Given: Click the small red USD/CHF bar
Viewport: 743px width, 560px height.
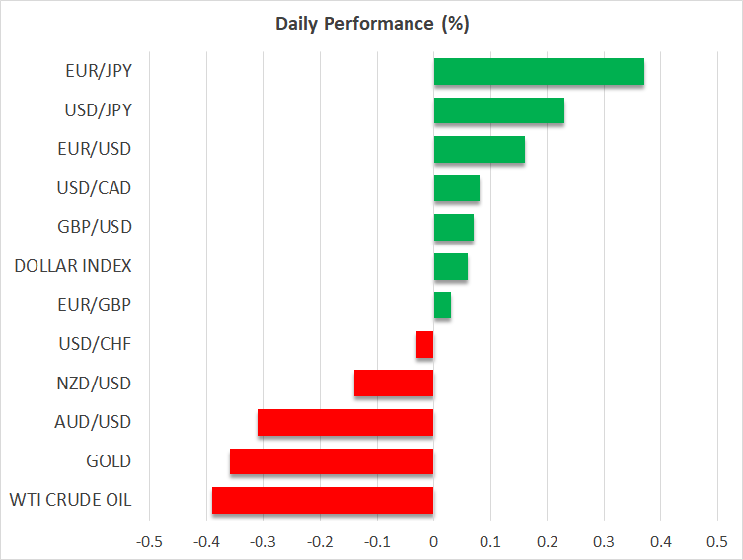Looking at the screenshot, I should 425,344.
